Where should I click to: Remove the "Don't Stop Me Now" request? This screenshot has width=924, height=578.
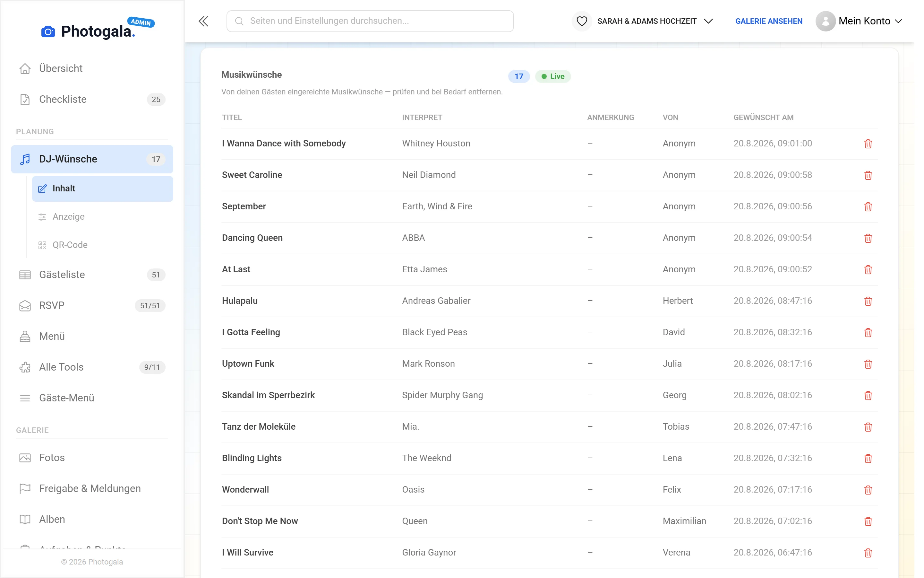coord(868,521)
